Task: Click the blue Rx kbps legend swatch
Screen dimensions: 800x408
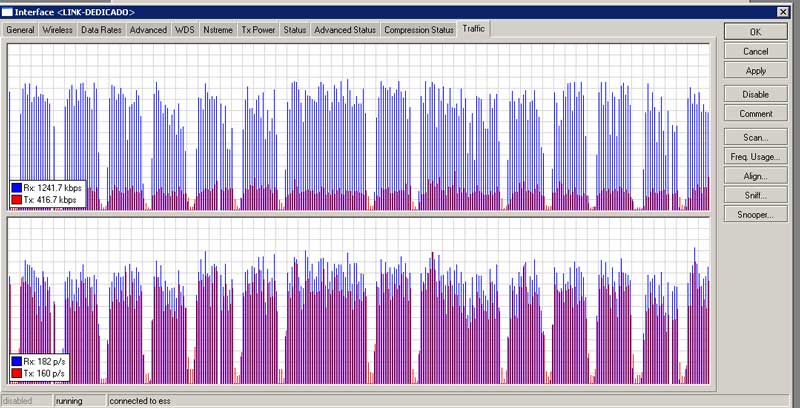Action: tap(16, 188)
